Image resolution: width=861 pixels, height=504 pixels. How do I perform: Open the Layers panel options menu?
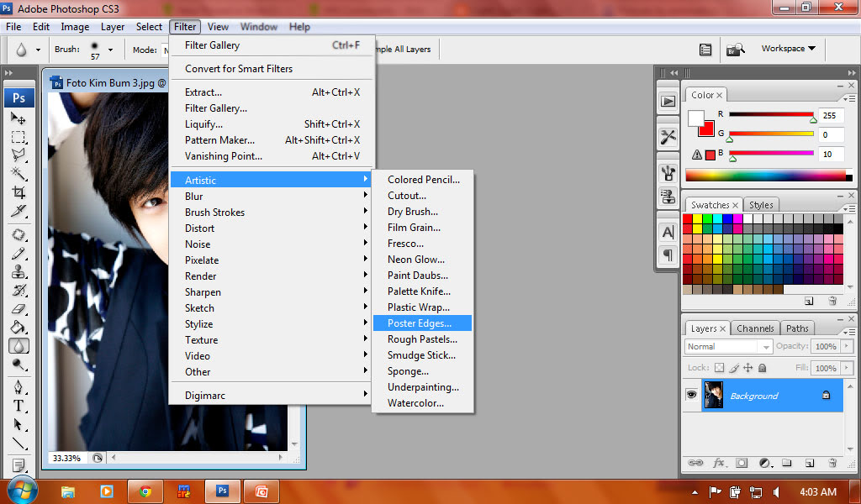pos(849,332)
